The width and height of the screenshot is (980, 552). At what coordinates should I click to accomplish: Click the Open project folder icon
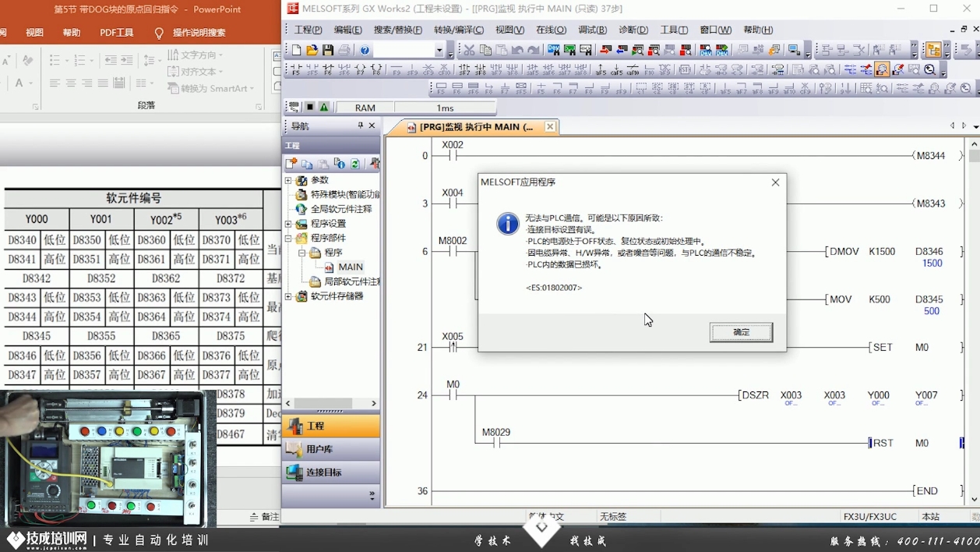(312, 50)
